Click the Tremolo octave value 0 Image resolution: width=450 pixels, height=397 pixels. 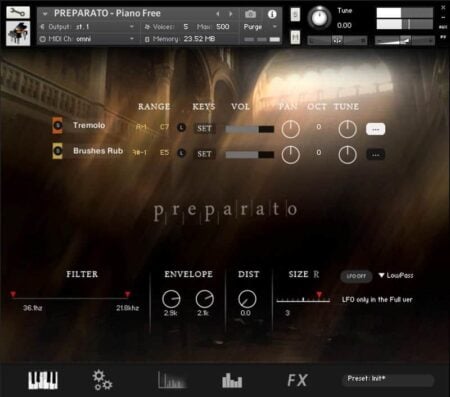(319, 127)
